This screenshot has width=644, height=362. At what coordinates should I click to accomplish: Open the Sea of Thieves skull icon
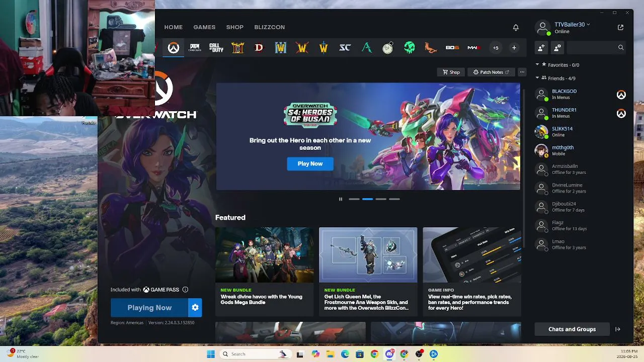coord(410,48)
